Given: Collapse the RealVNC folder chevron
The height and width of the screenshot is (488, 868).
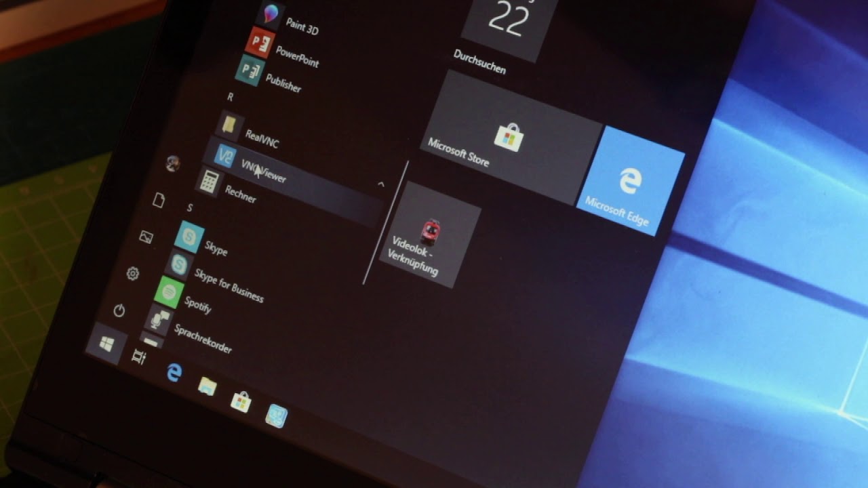Looking at the screenshot, I should coord(380,184).
